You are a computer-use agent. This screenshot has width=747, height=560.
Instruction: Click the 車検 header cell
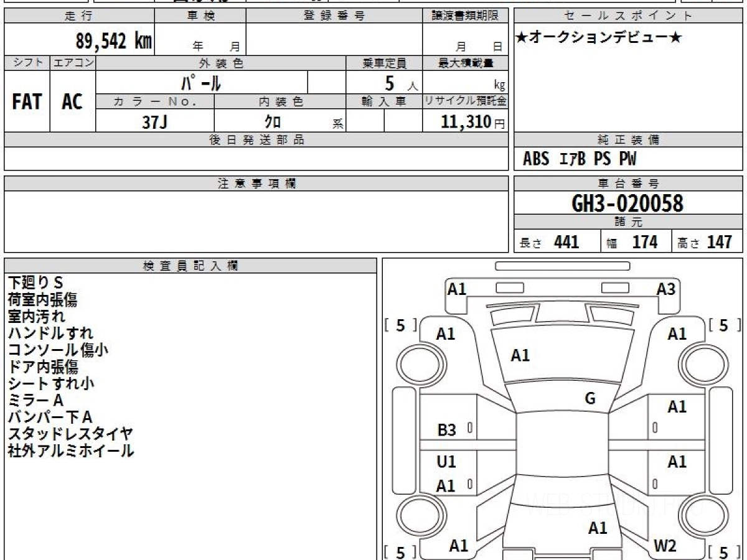click(x=200, y=16)
